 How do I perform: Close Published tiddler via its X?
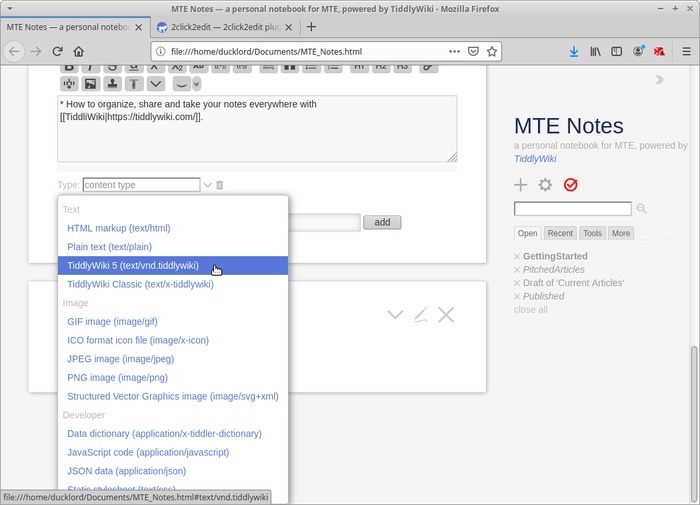tap(517, 296)
